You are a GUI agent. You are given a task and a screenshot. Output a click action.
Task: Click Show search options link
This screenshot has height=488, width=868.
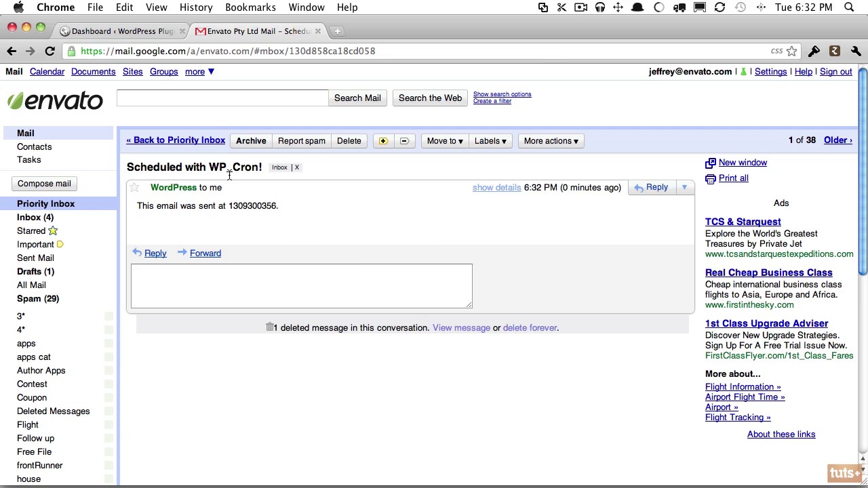click(502, 94)
